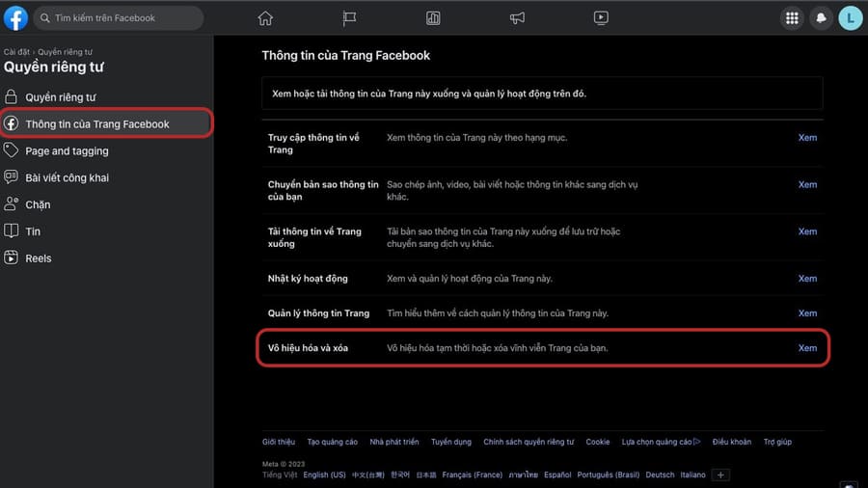Click the tag icon beside Page and tagging
This screenshot has height=488, width=868.
coord(11,149)
